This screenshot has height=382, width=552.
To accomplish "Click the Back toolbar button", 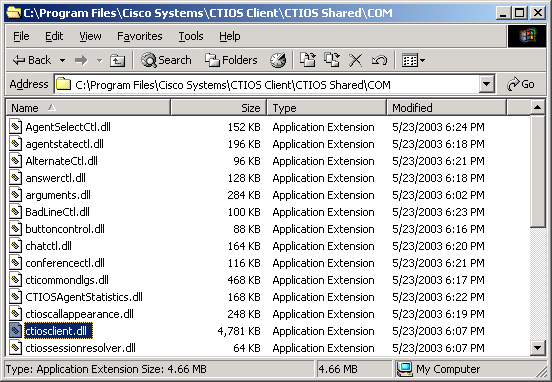I will (32, 60).
